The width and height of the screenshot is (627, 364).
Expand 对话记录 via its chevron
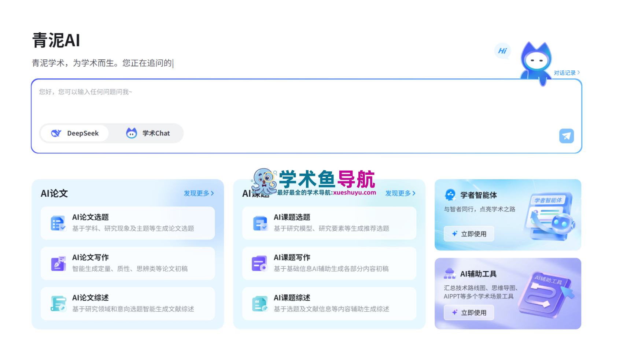(579, 73)
